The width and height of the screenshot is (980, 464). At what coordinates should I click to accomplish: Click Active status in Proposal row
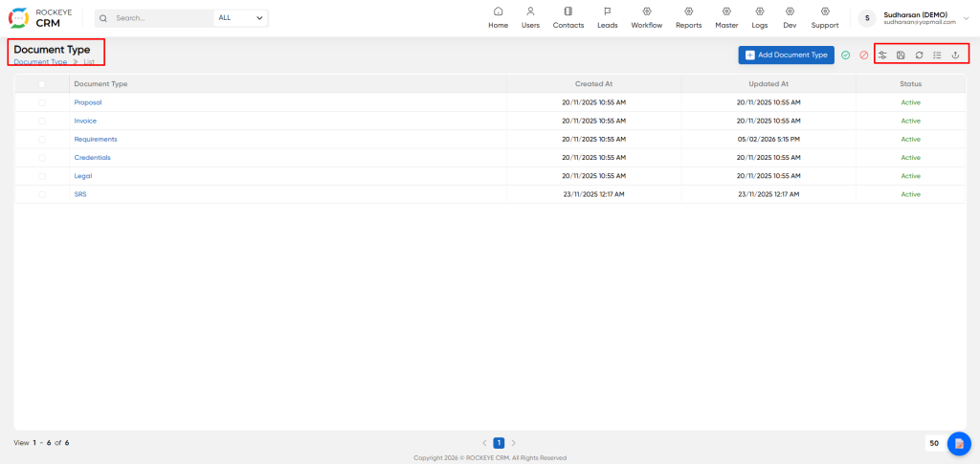click(x=911, y=102)
